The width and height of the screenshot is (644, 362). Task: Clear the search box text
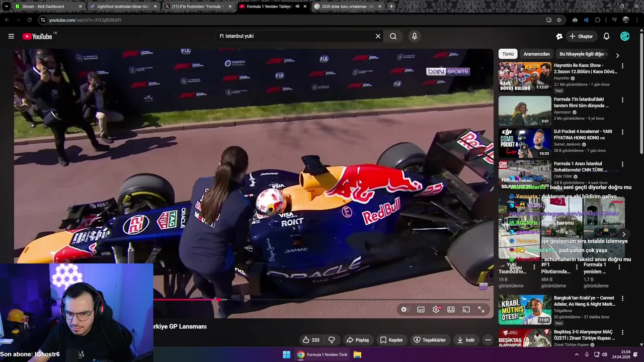pyautogui.click(x=378, y=36)
